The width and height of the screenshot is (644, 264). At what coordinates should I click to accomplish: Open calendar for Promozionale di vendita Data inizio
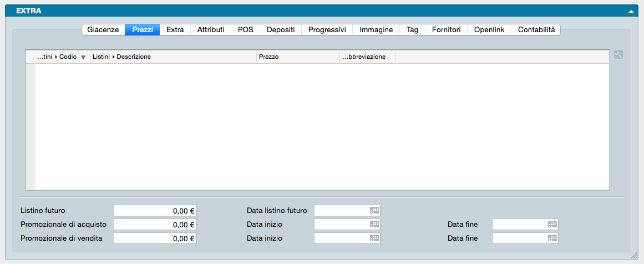(374, 238)
